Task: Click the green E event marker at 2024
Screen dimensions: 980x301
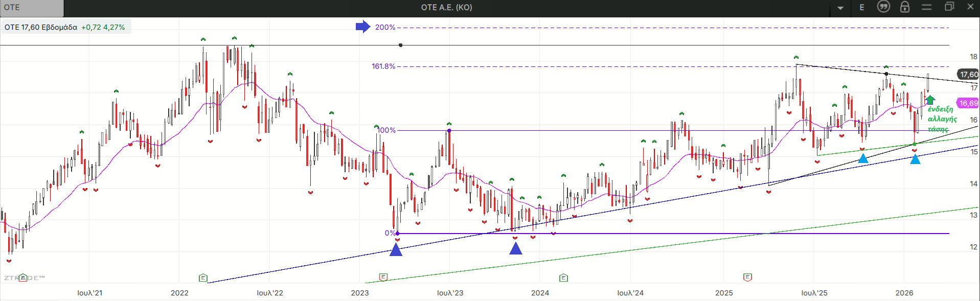Action: pos(563,277)
